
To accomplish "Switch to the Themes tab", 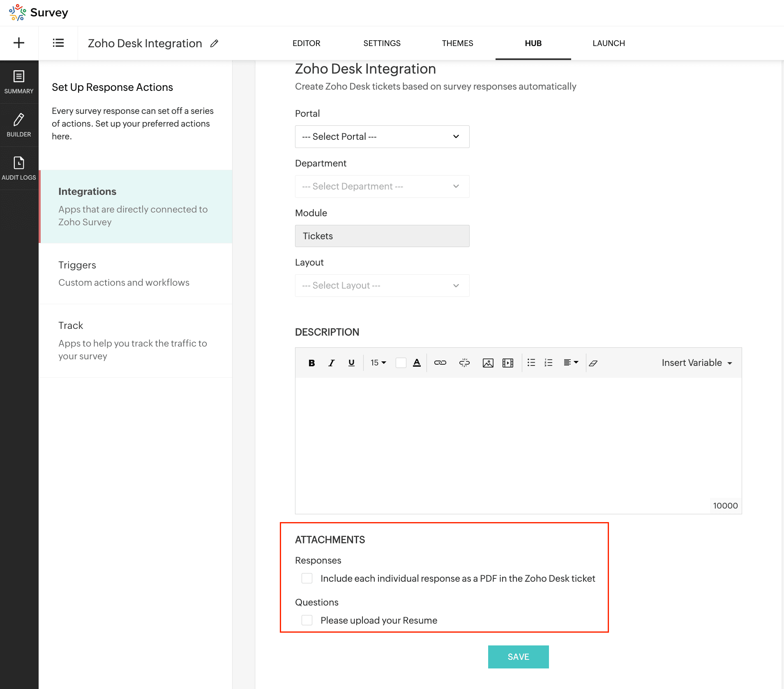I will pyautogui.click(x=458, y=43).
